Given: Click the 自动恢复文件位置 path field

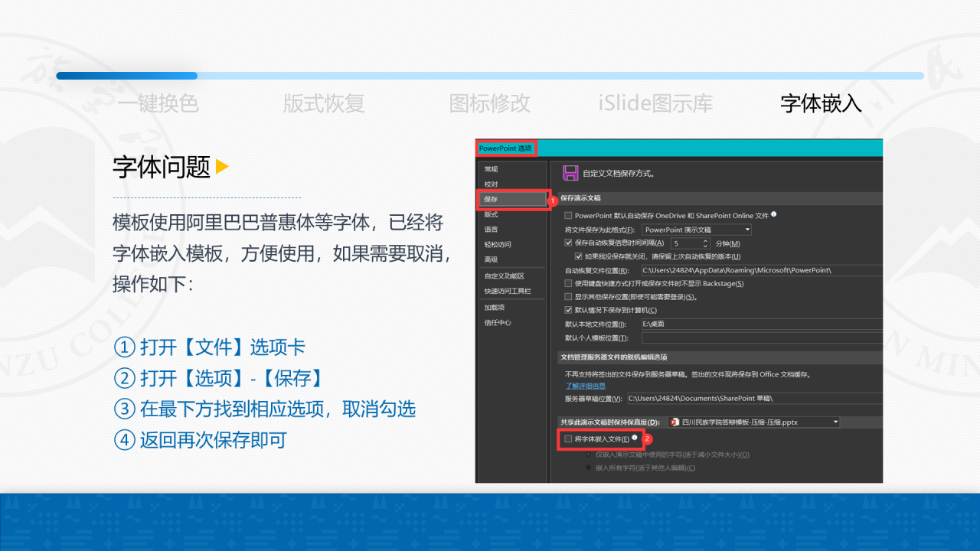Looking at the screenshot, I should (761, 270).
